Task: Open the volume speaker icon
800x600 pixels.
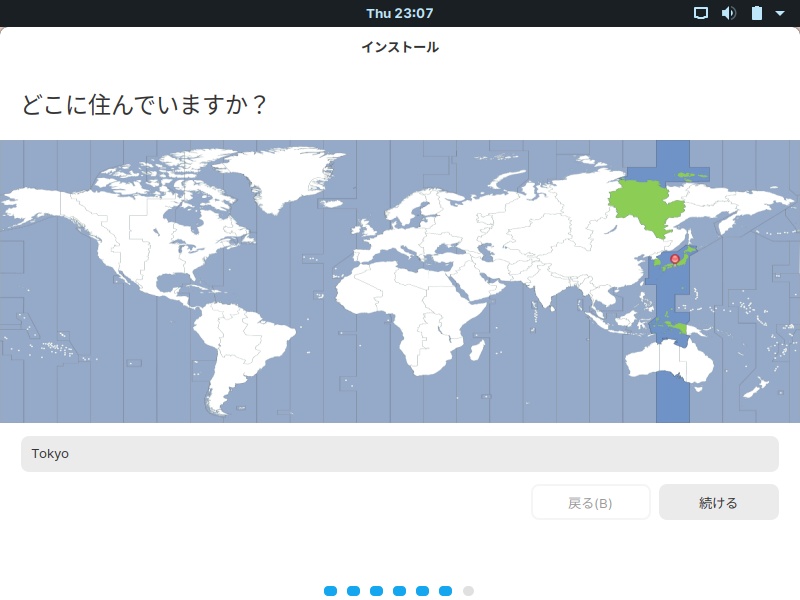Action: pos(729,13)
